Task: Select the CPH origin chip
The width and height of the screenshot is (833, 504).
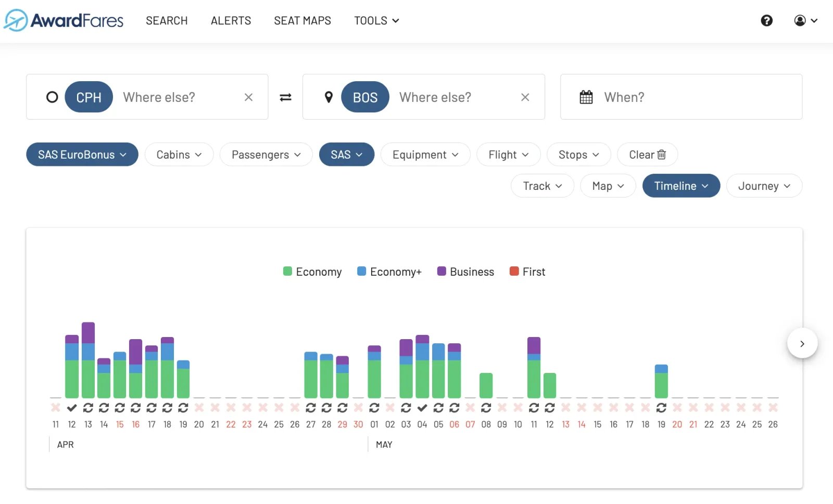Action: (x=89, y=97)
